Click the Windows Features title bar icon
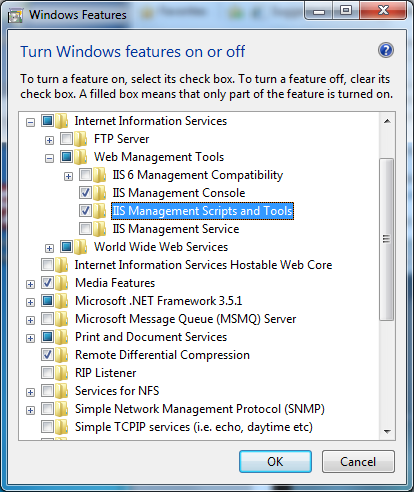 pyautogui.click(x=15, y=15)
